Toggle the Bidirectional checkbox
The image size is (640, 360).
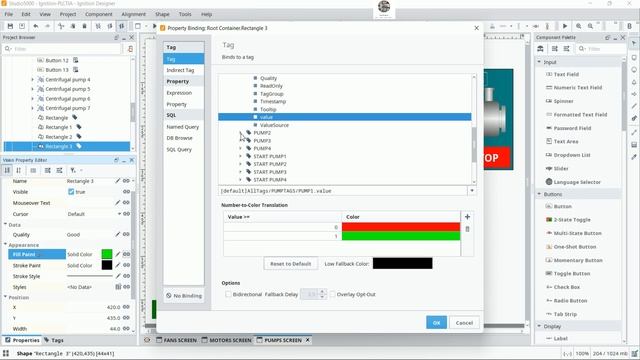(228, 294)
